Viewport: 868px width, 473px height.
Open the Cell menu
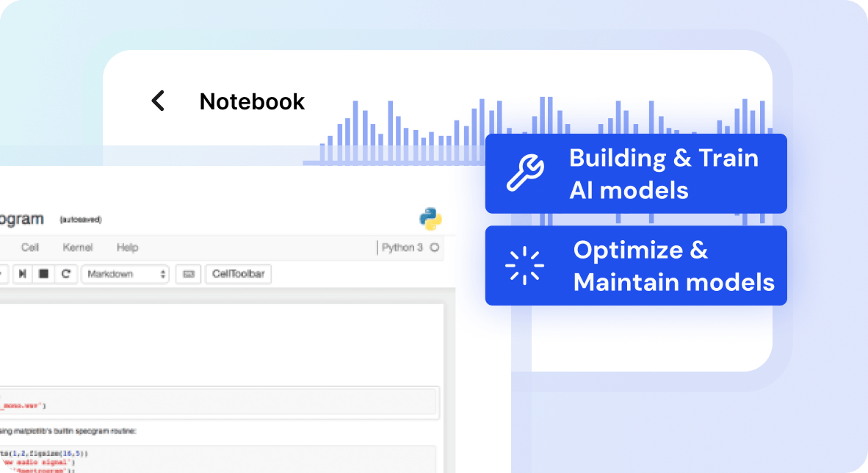tap(30, 248)
